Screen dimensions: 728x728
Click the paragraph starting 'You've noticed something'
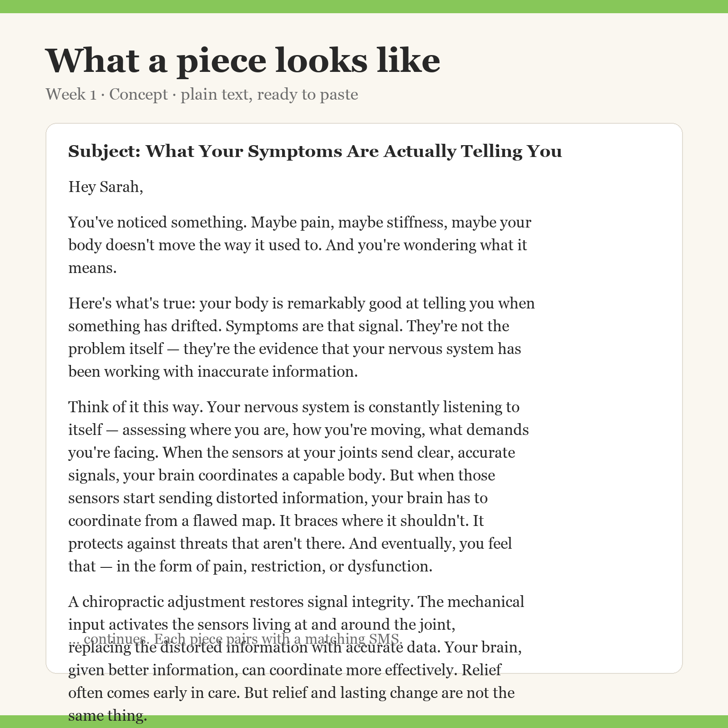pos(300,245)
